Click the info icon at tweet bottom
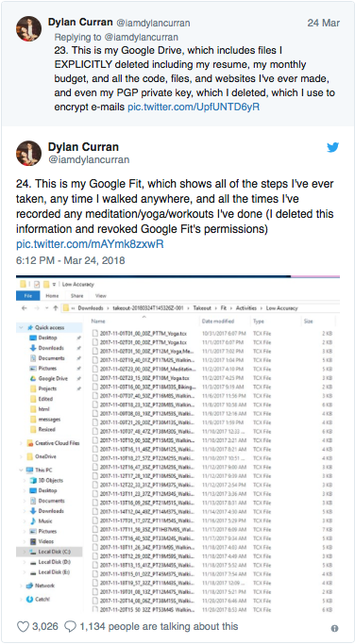Viewport: 355px width, 644px height. pyautogui.click(x=335, y=628)
